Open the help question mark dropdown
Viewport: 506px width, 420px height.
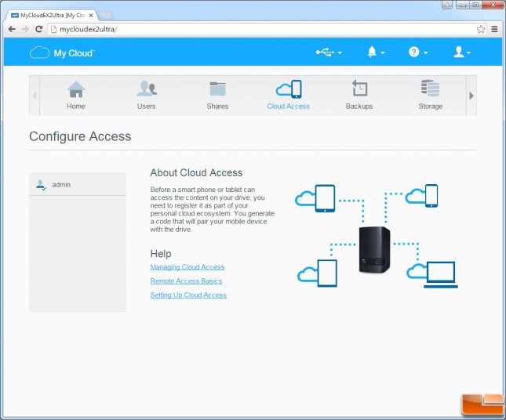[418, 52]
